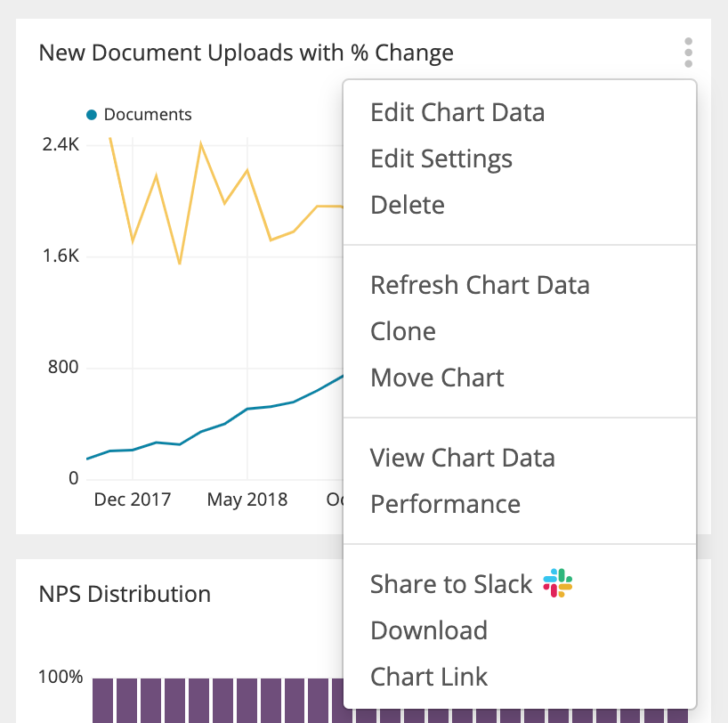Open View Chart Data
Viewport: 728px width, 723px height.
463,458
